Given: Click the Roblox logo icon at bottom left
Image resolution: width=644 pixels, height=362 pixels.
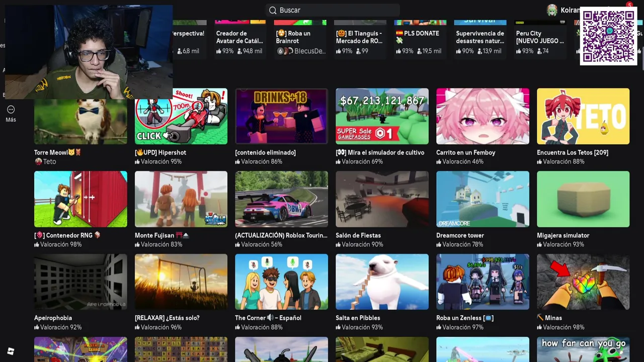Looking at the screenshot, I should pos(11,351).
